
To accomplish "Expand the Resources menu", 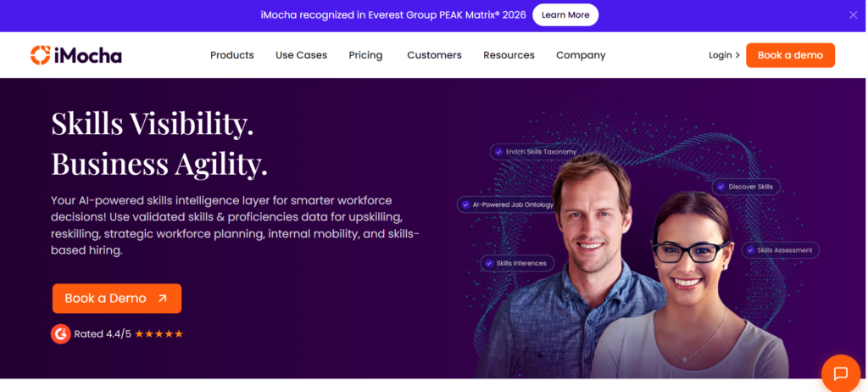I will pyautogui.click(x=509, y=55).
